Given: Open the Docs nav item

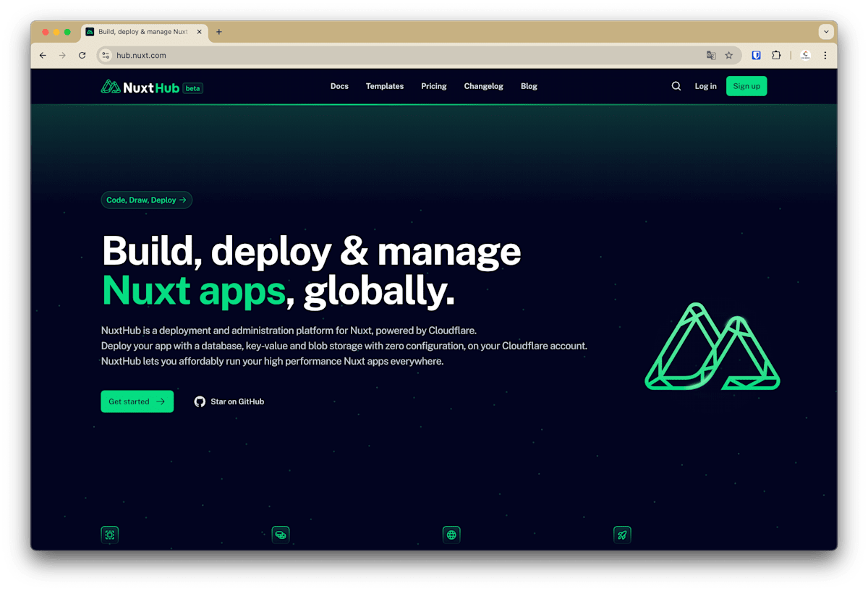Looking at the screenshot, I should 339,86.
